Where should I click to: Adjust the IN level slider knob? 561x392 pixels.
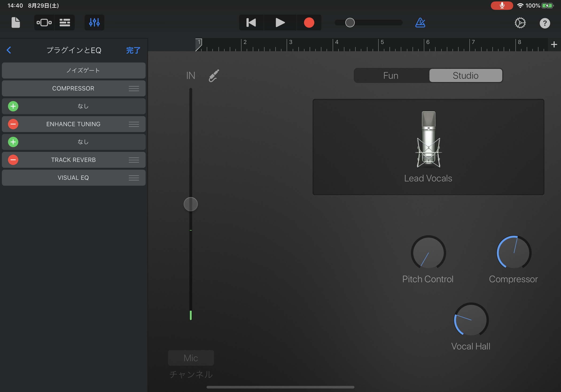[191, 204]
